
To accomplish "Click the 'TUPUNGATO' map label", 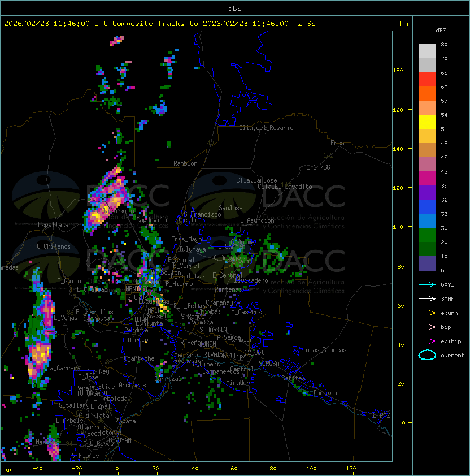I will point(92,393).
